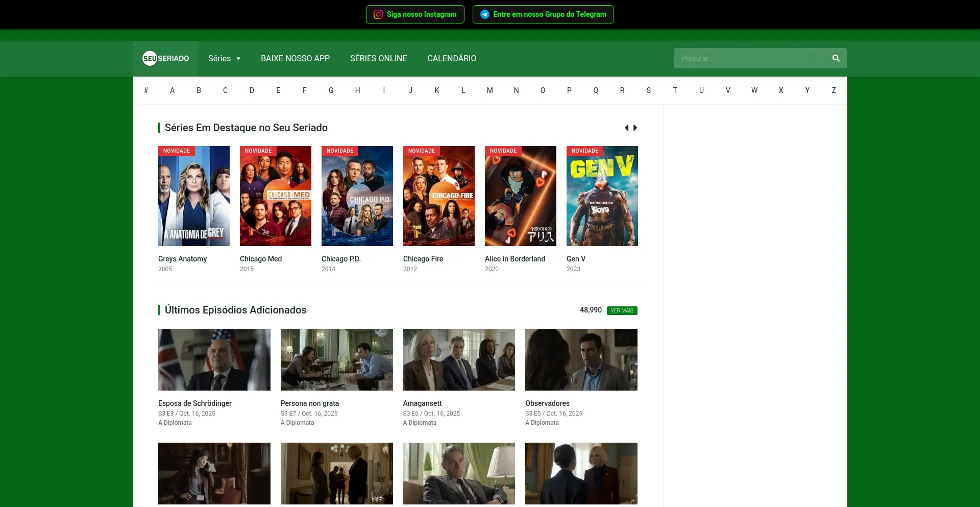Viewport: 980px width, 507px height.
Task: Click the search magnifier icon
Action: (x=836, y=58)
